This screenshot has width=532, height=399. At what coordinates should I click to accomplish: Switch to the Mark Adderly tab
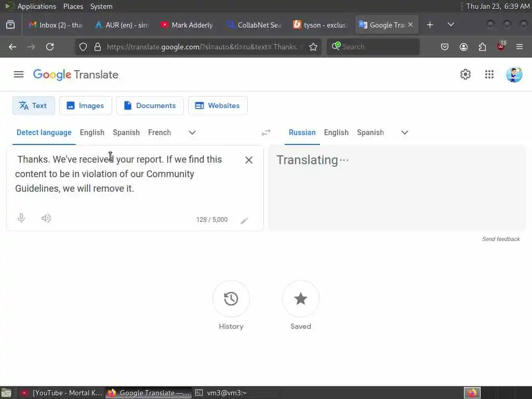[187, 25]
